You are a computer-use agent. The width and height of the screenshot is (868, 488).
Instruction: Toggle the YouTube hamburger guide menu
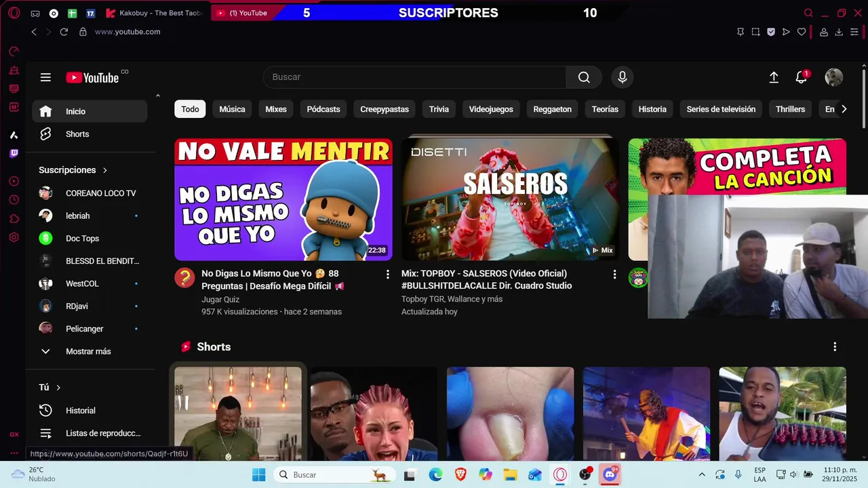tap(45, 77)
